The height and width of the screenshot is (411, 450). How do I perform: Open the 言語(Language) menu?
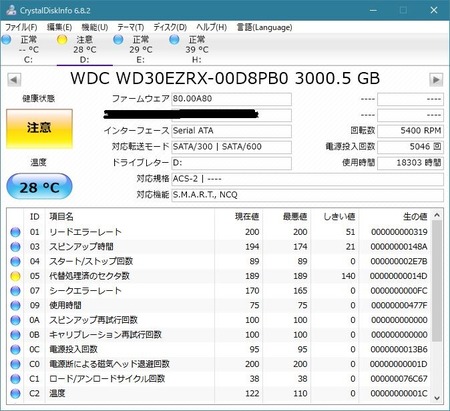(264, 27)
